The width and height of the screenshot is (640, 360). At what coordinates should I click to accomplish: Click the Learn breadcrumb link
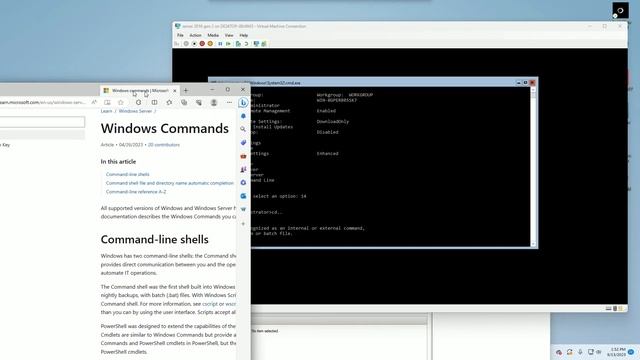[x=106, y=111]
